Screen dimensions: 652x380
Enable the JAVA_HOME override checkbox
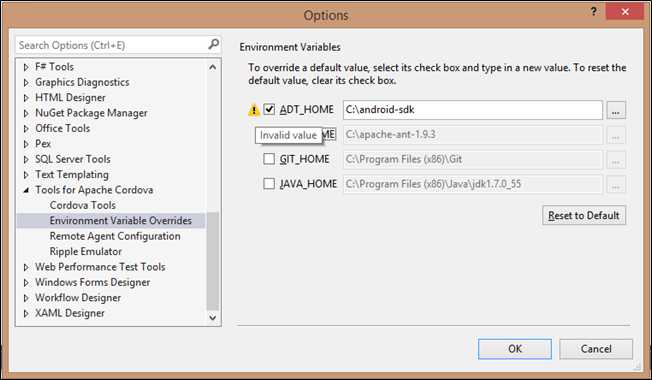(269, 183)
